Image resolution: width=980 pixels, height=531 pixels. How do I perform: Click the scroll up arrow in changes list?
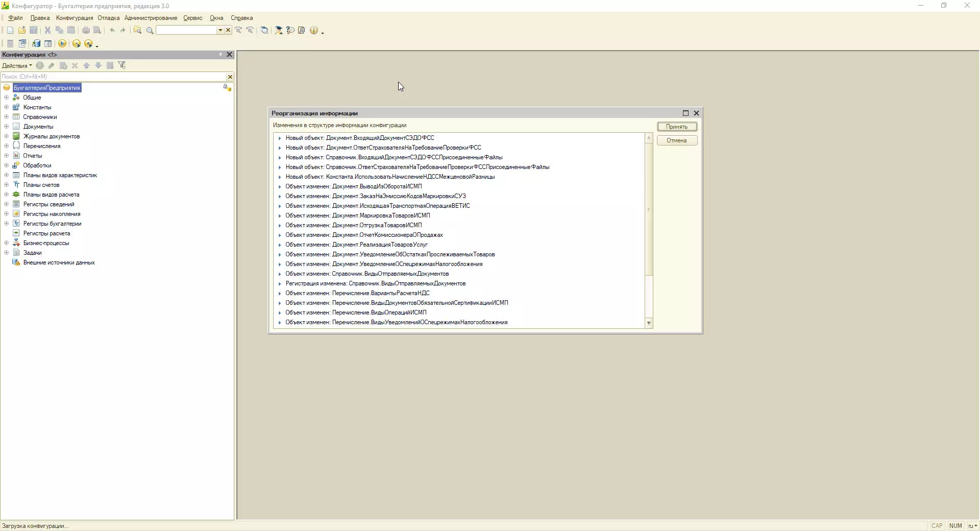(x=649, y=138)
